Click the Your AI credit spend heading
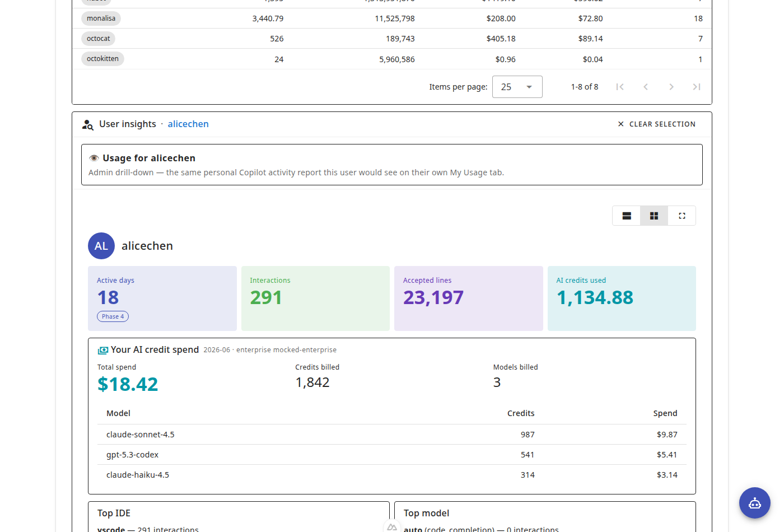 (155, 349)
